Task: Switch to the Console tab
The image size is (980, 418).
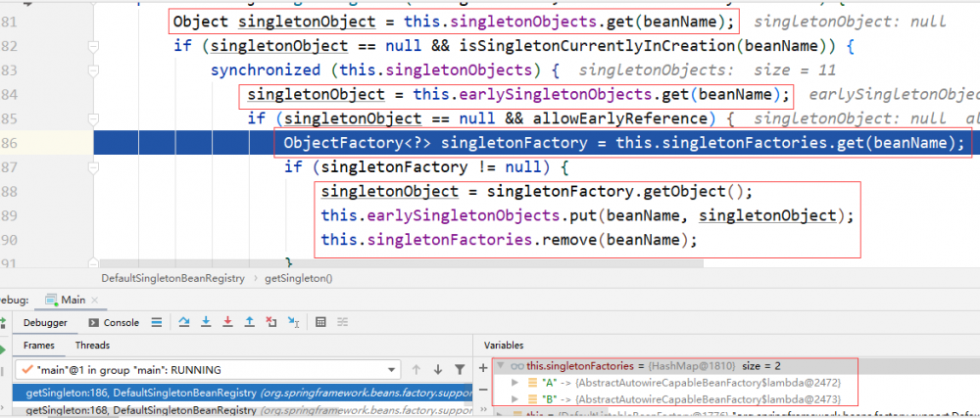Action: (114, 322)
